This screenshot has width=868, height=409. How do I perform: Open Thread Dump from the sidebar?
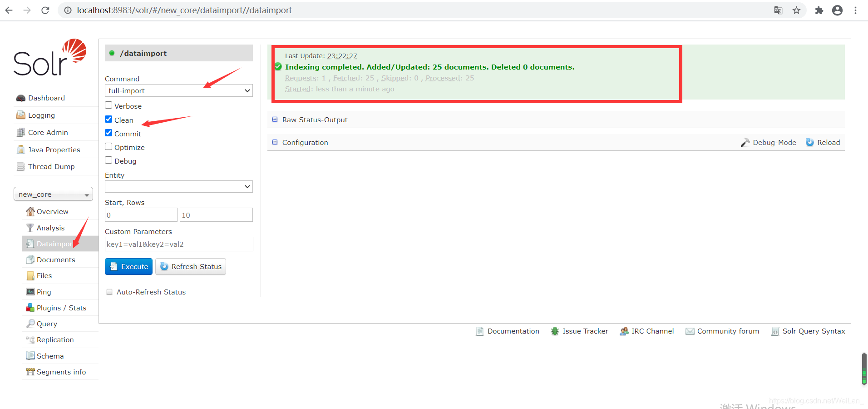51,167
